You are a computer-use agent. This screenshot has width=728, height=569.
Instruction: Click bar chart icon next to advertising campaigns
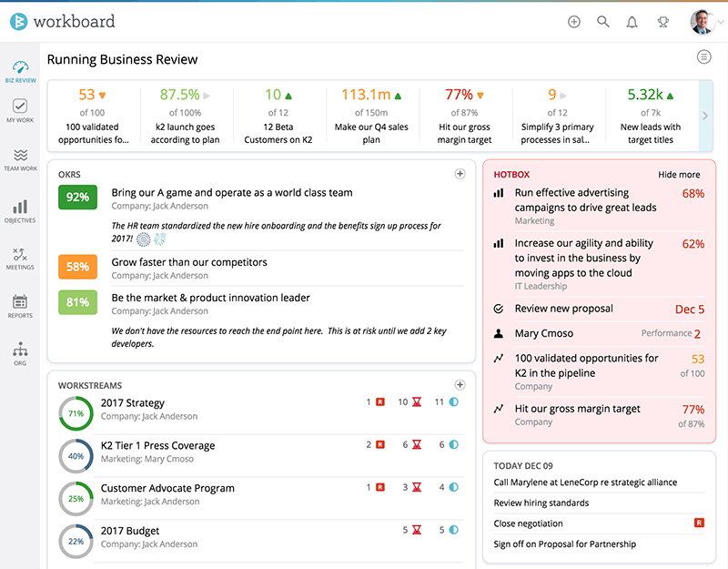coord(499,193)
